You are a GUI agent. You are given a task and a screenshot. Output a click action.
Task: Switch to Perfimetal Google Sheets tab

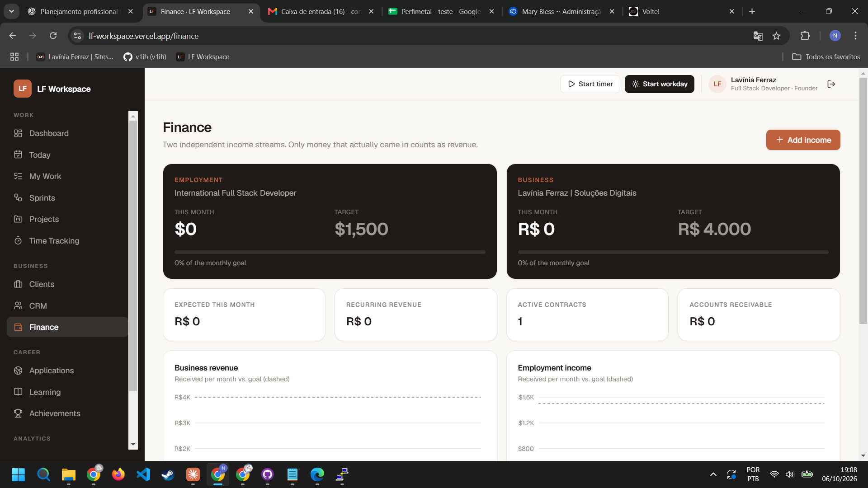click(441, 11)
